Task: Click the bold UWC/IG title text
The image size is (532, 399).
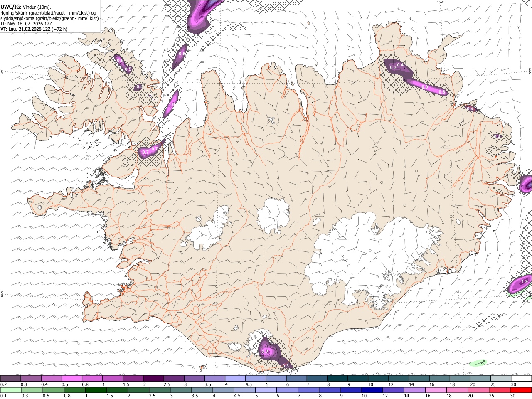Action: click(x=10, y=6)
